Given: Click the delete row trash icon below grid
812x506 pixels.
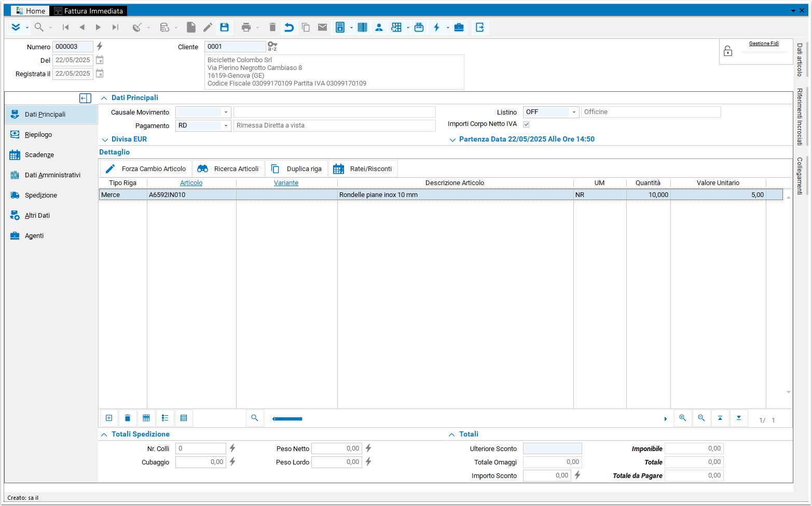Looking at the screenshot, I should click(x=128, y=418).
